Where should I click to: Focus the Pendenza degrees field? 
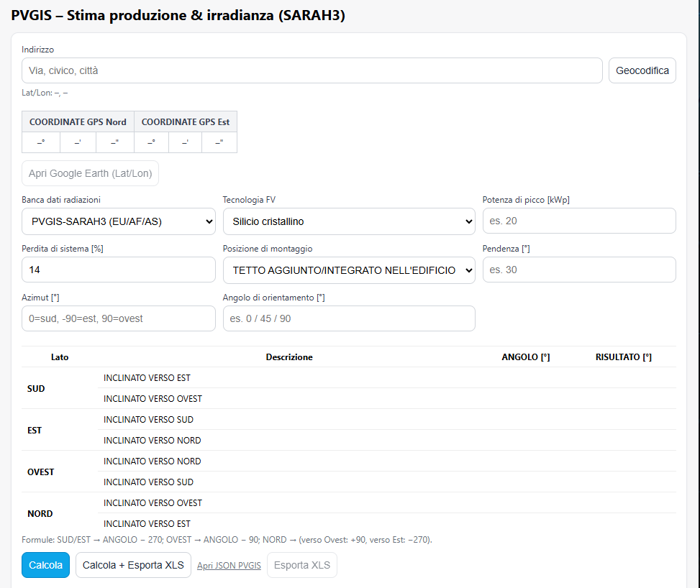(x=579, y=270)
